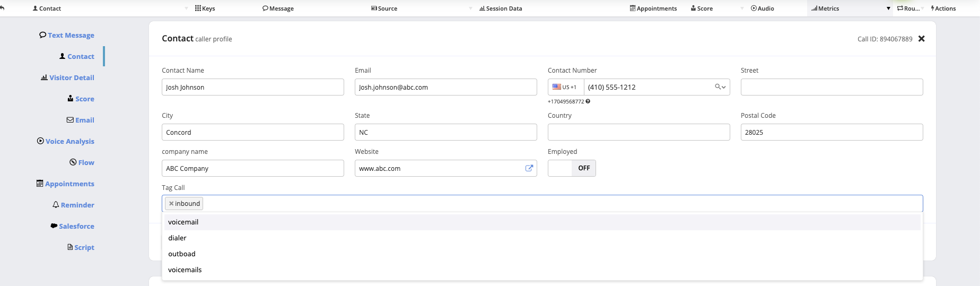The height and width of the screenshot is (286, 980).
Task: Select voicemail from tag list
Action: [183, 222]
